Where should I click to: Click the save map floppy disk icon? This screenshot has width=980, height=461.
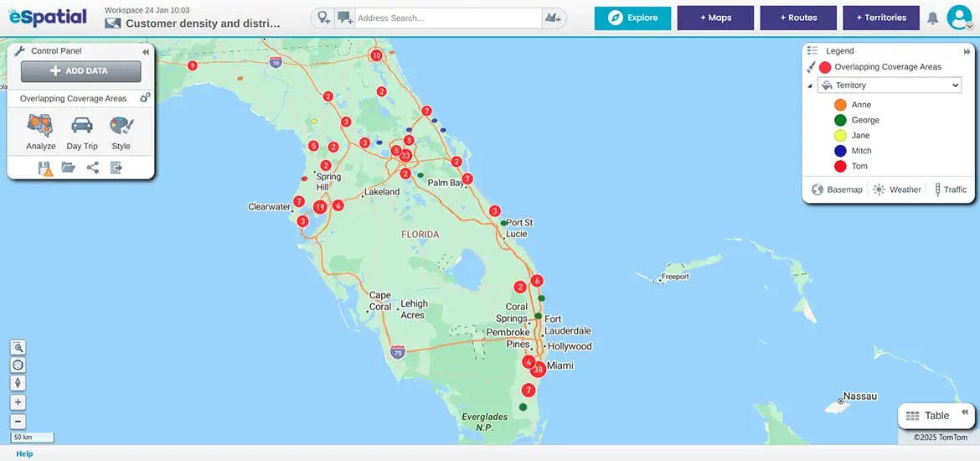tap(45, 168)
